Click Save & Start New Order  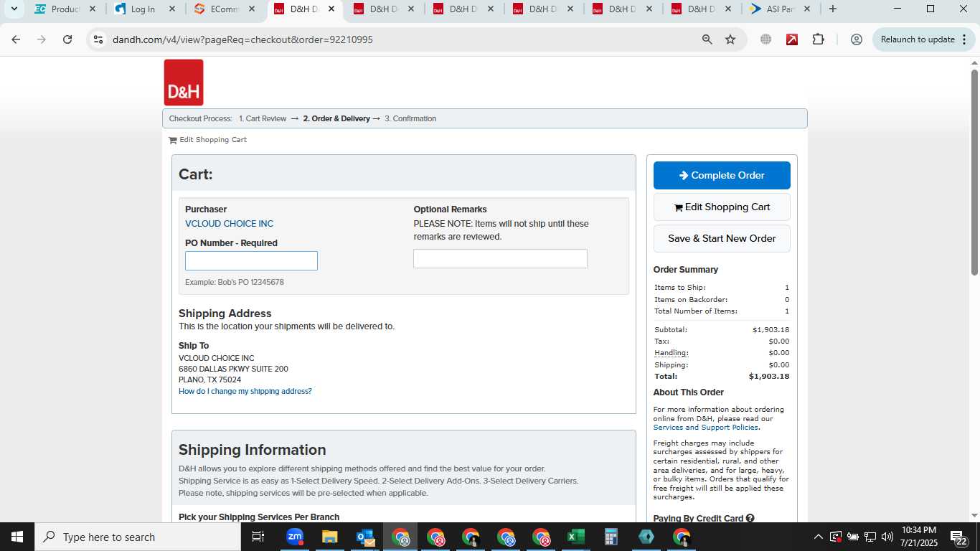pyautogui.click(x=722, y=238)
